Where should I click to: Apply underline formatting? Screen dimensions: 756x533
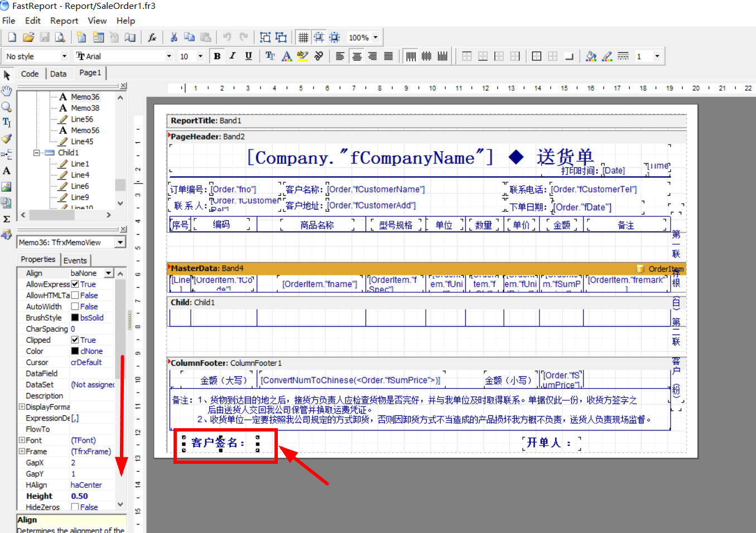click(248, 56)
